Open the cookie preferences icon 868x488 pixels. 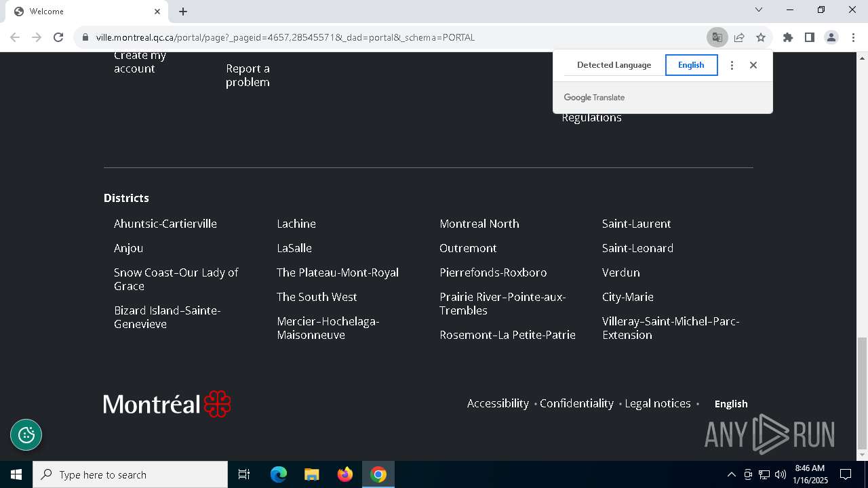coord(26,434)
